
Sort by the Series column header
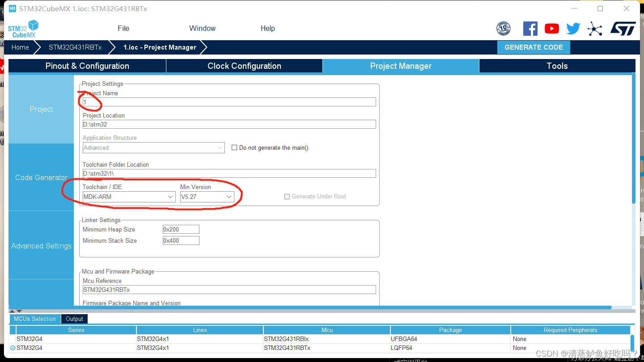76,330
